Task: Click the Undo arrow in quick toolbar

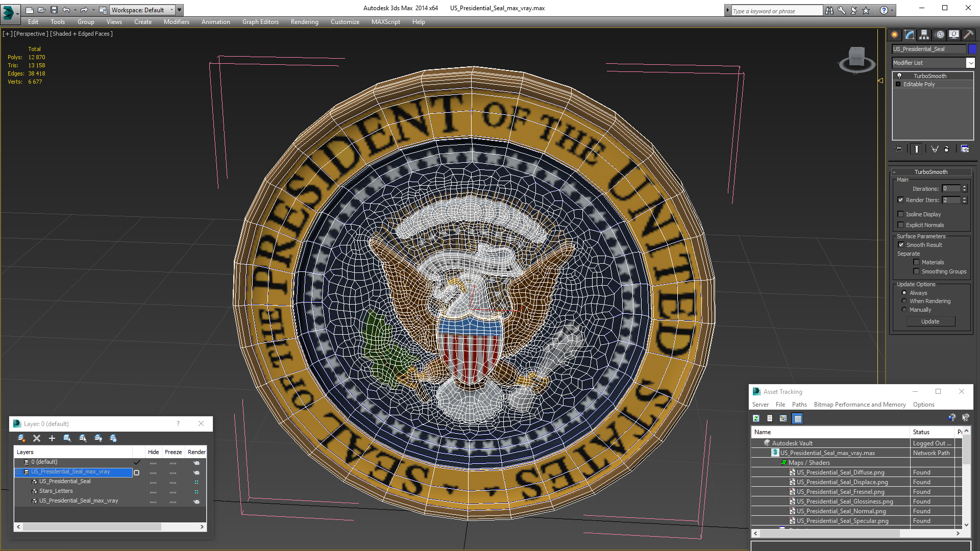Action: 66,10
